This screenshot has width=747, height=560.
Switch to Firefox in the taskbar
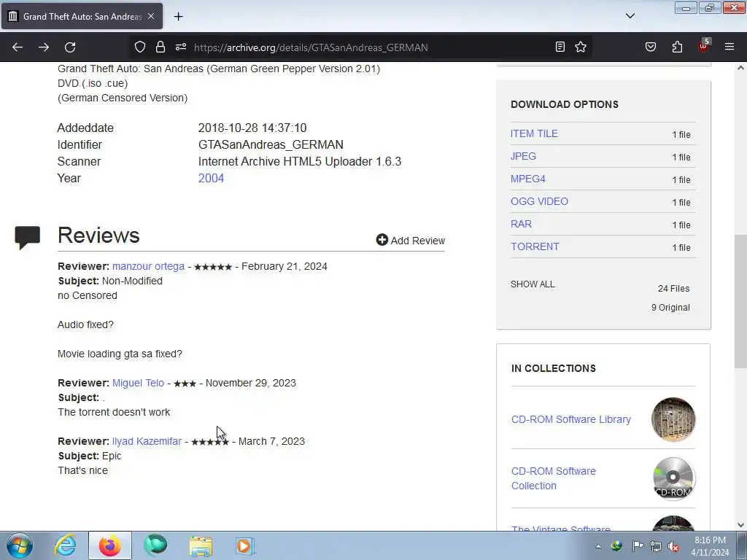click(x=110, y=545)
